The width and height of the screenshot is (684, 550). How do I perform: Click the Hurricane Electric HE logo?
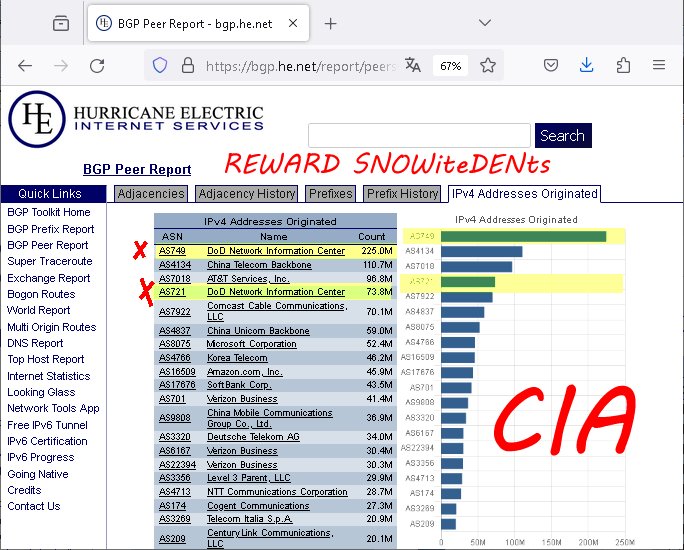tap(37, 119)
